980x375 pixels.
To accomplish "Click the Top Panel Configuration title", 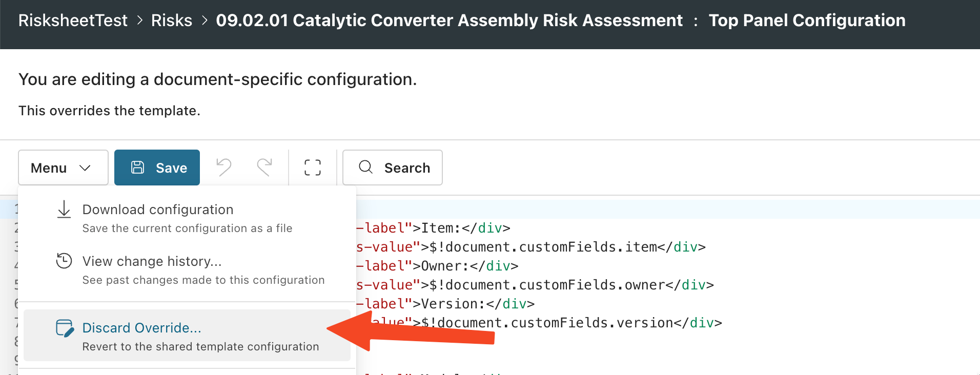I will pos(807,20).
